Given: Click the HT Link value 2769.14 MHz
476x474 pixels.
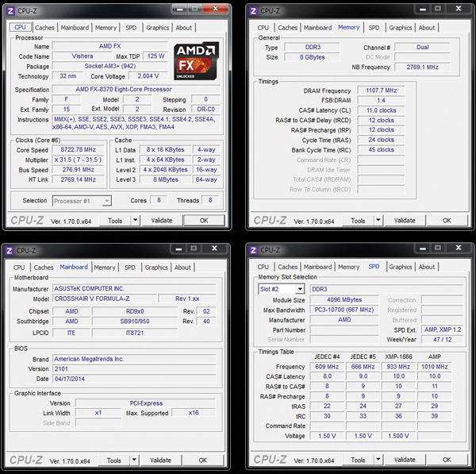Looking at the screenshot, I should click(78, 179).
